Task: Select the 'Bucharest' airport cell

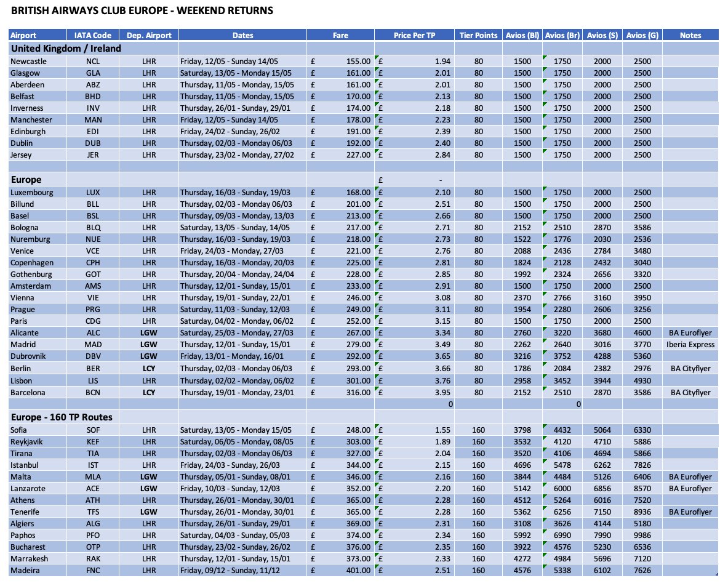Action: [x=38, y=547]
